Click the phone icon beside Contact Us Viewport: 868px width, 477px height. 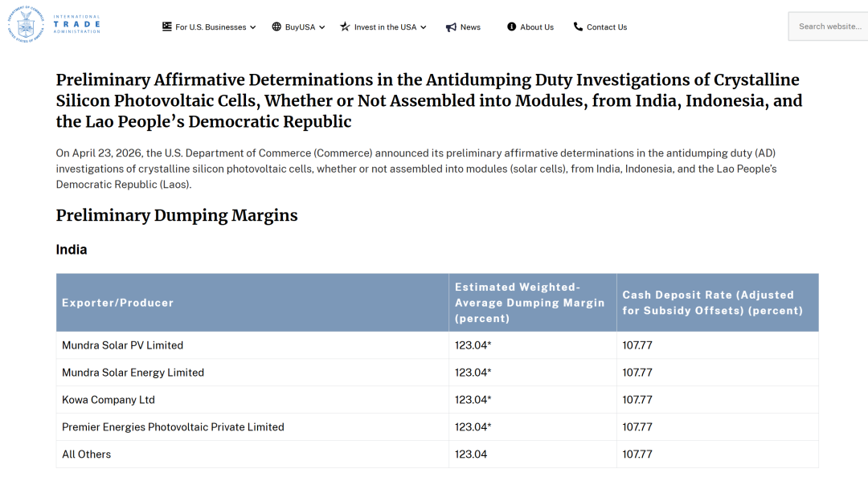click(x=578, y=26)
